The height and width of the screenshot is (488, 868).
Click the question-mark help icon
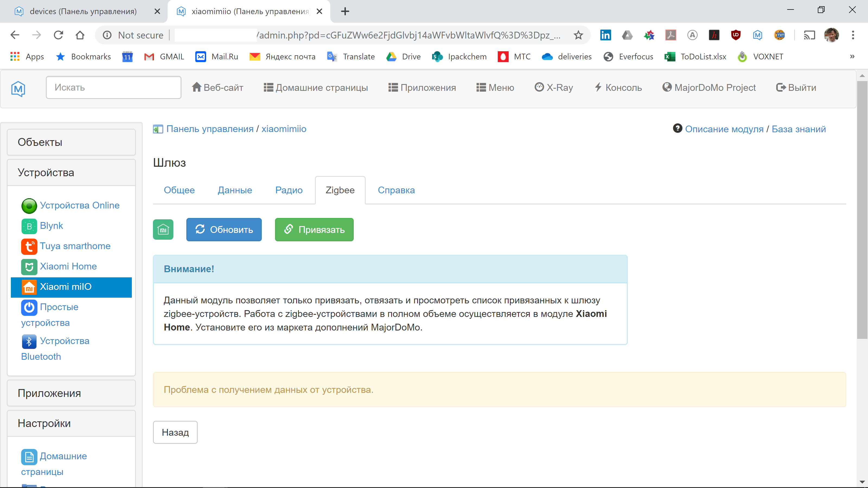678,128
